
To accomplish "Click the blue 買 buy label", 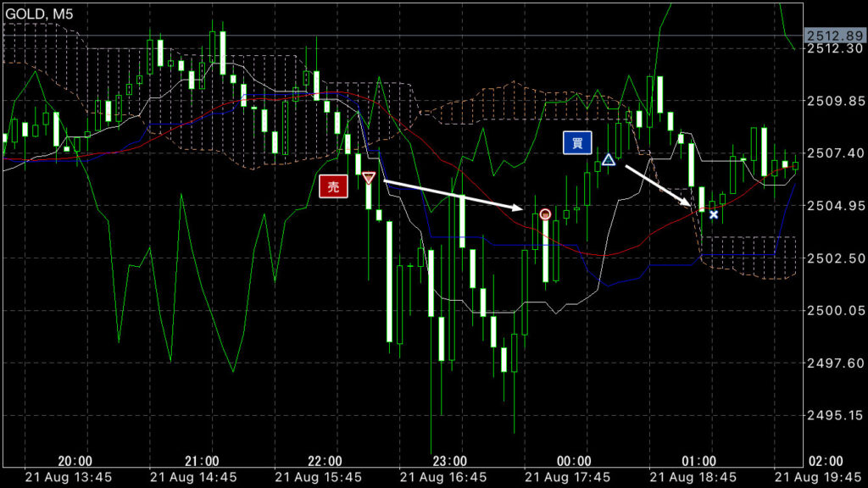I will click(577, 143).
